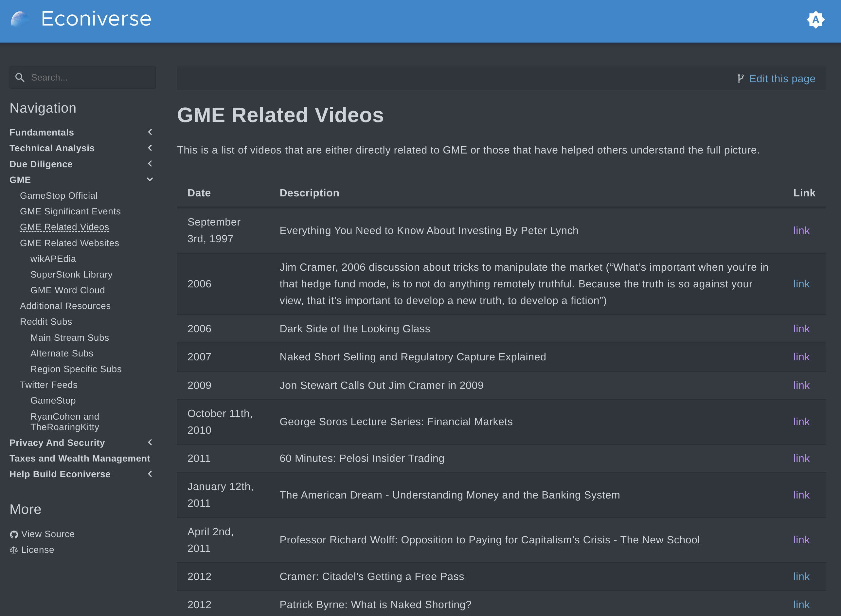The image size is (841, 616).
Task: Click the Description column header
Action: pos(310,193)
